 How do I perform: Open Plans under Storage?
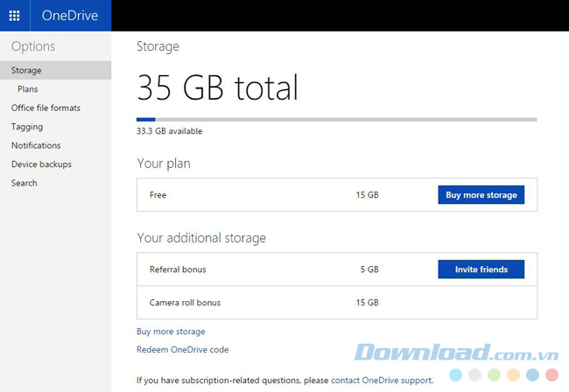coord(27,89)
